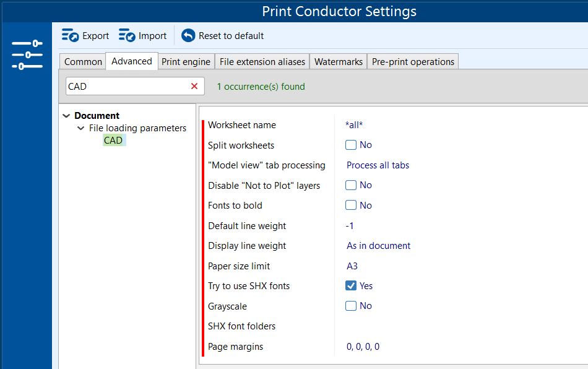Click the settings sliders icon in sidebar
588x369 pixels.
[27, 54]
